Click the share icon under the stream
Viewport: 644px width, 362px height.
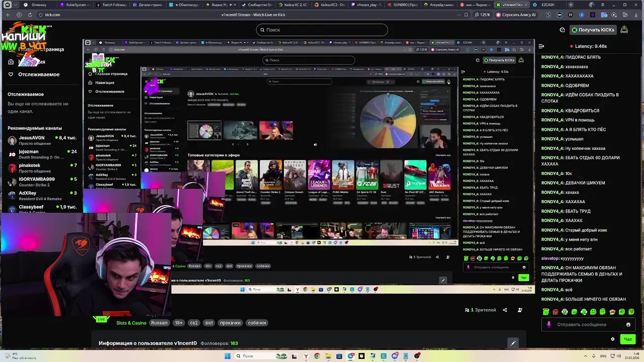505,310
